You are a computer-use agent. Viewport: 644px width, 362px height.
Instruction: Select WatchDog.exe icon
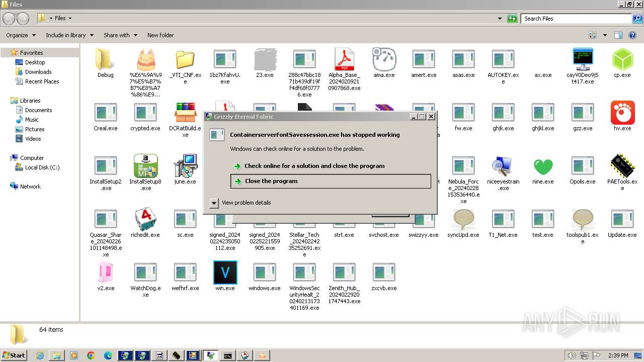[145, 273]
